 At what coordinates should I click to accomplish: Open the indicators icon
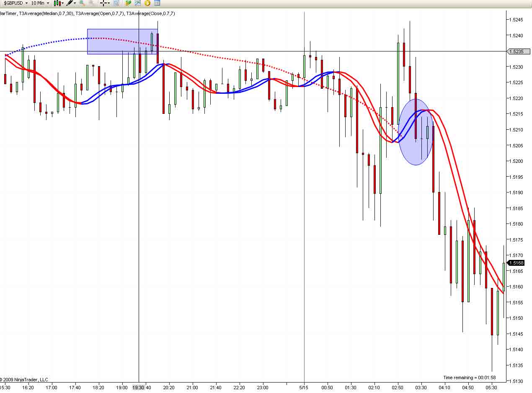tap(137, 3)
